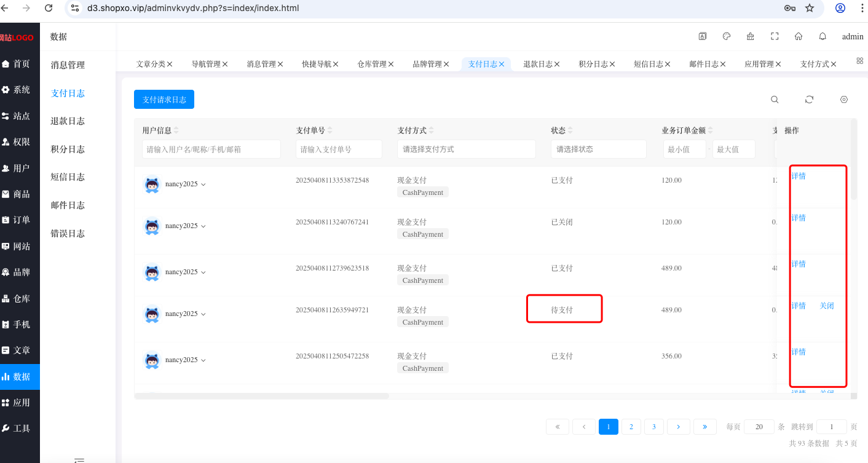Open the notification bell
Viewport: 868px width, 463px height.
click(x=823, y=36)
